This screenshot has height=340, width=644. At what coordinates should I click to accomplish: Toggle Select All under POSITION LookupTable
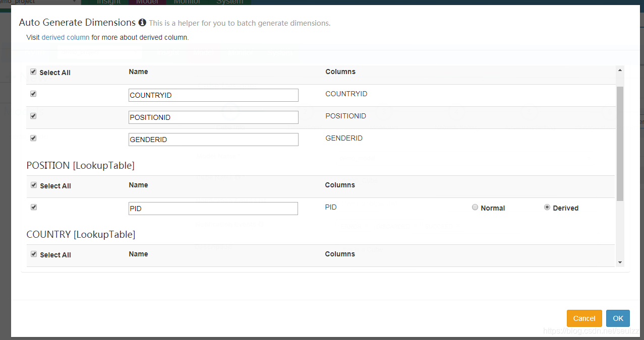(x=34, y=185)
